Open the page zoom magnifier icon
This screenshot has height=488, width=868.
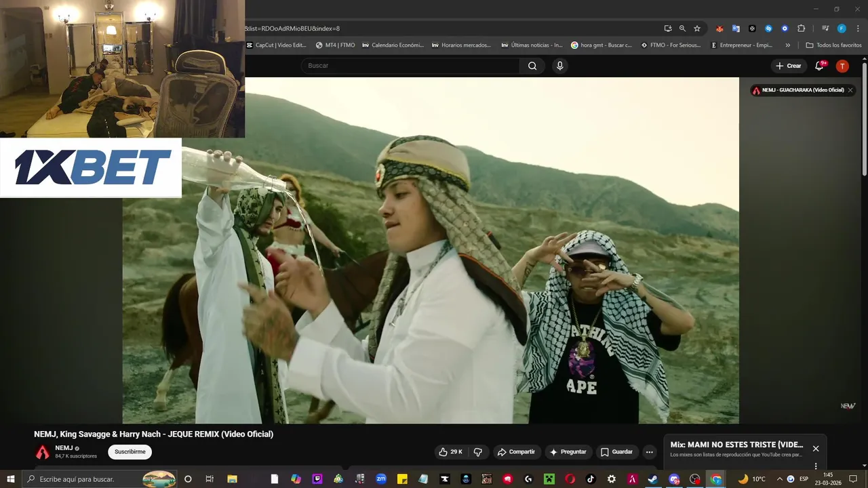pos(682,28)
